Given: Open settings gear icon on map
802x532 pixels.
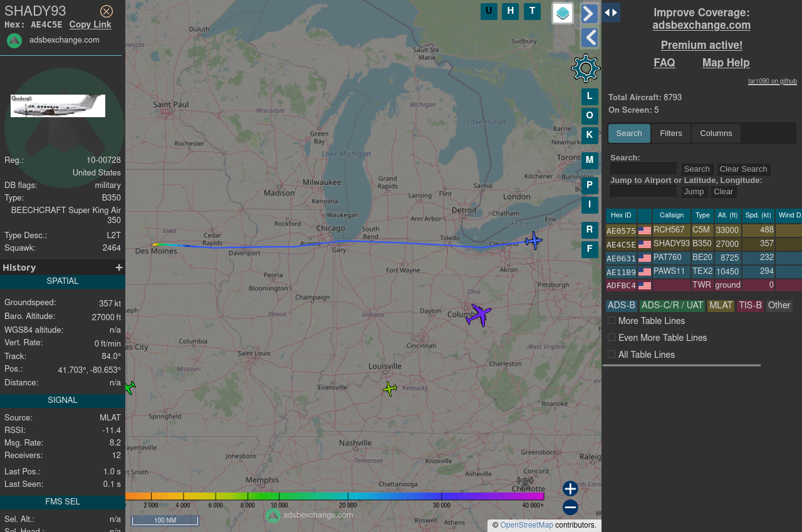Looking at the screenshot, I should (586, 68).
